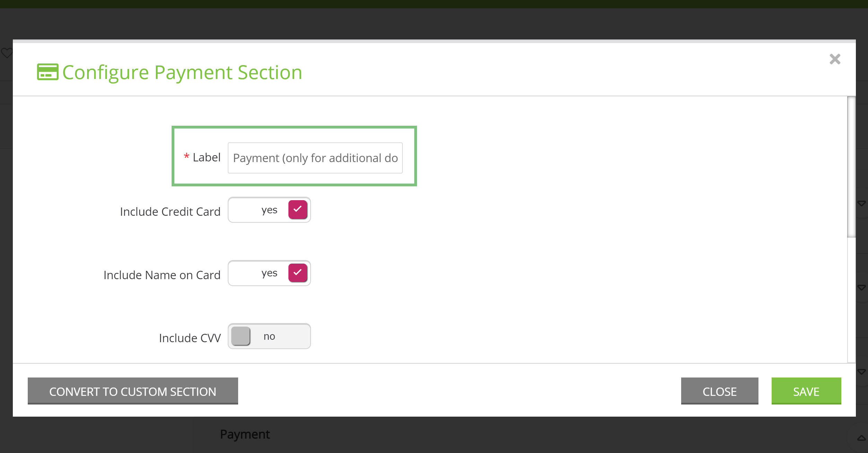Click the gray CLOSE button
The width and height of the screenshot is (868, 453).
720,391
